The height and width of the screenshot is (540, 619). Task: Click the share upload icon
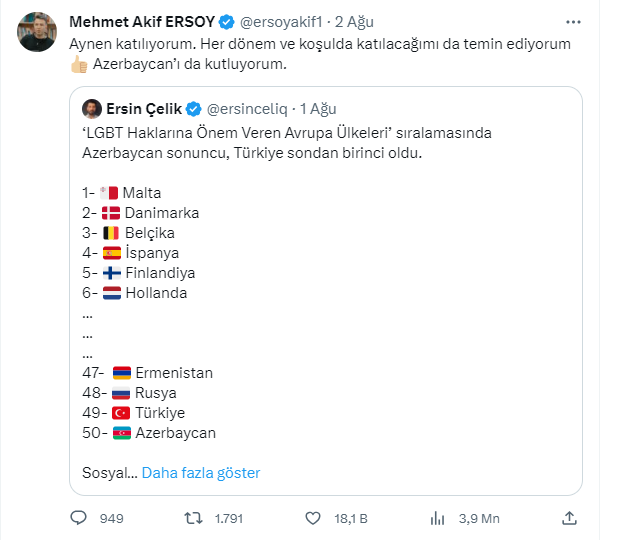(569, 518)
